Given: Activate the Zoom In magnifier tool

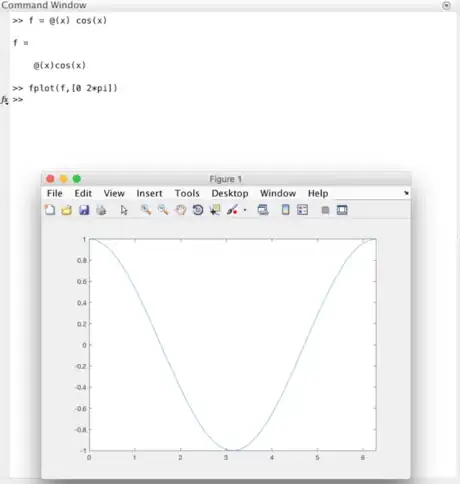Looking at the screenshot, I should pos(146,210).
